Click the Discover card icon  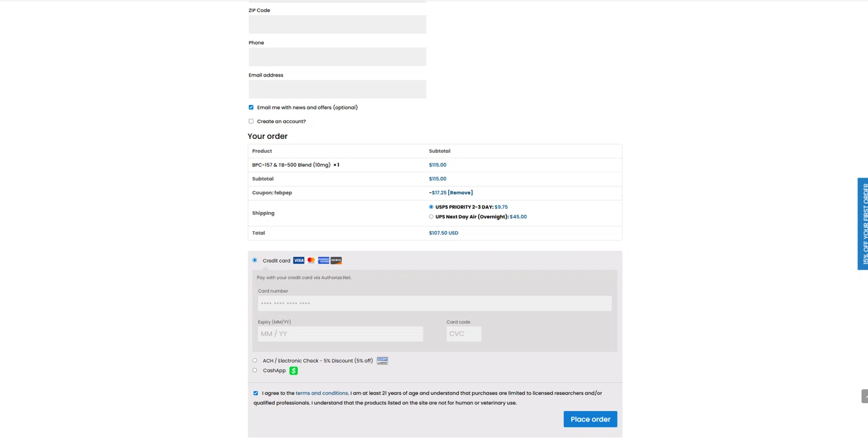click(x=336, y=261)
